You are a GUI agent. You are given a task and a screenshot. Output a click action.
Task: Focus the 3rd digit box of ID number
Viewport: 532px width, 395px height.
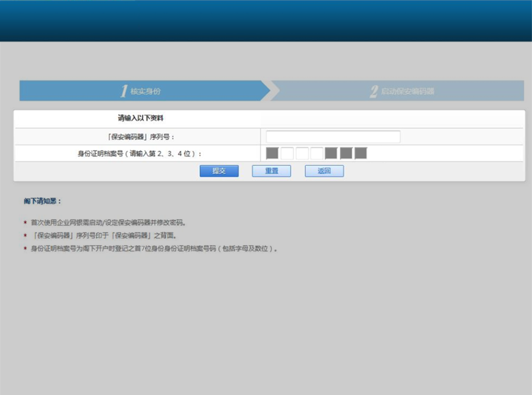(x=302, y=154)
